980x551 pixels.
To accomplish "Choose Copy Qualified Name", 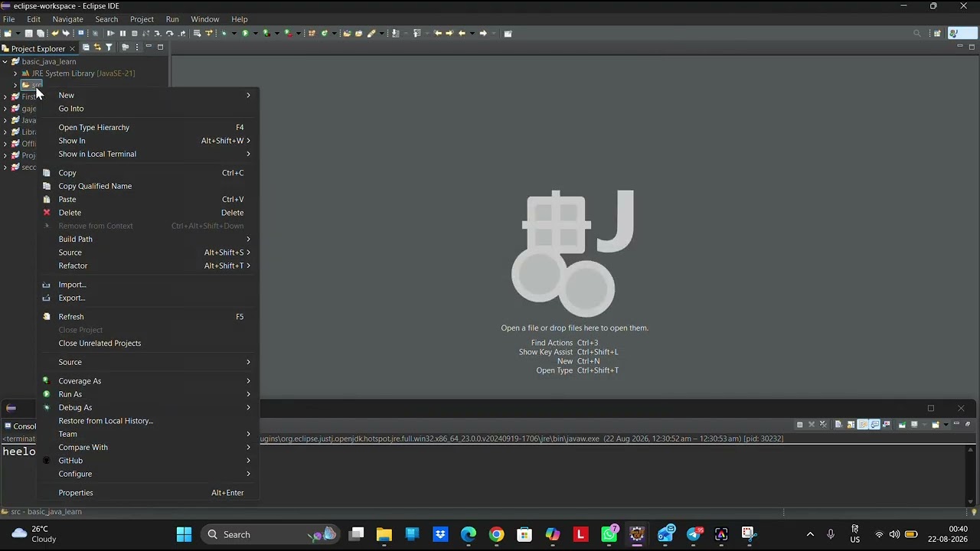I will pos(149,186).
